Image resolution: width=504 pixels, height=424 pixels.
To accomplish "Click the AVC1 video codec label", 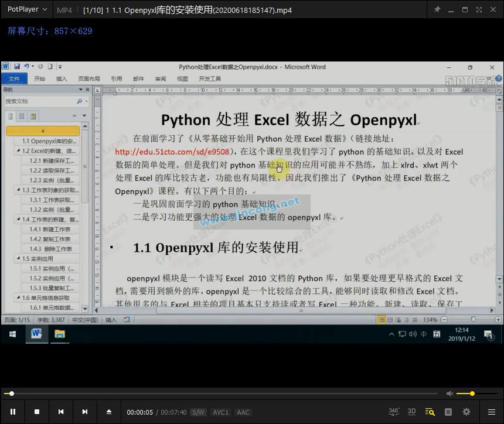I will tap(220, 412).
